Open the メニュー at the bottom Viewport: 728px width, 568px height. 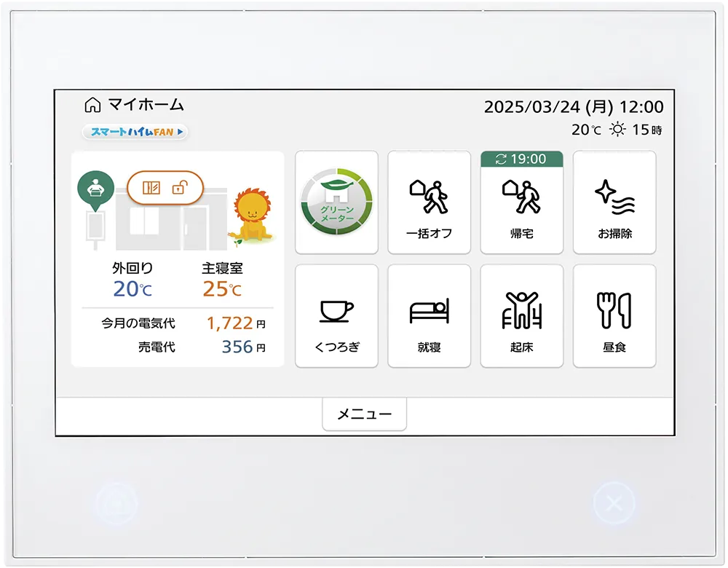click(364, 414)
